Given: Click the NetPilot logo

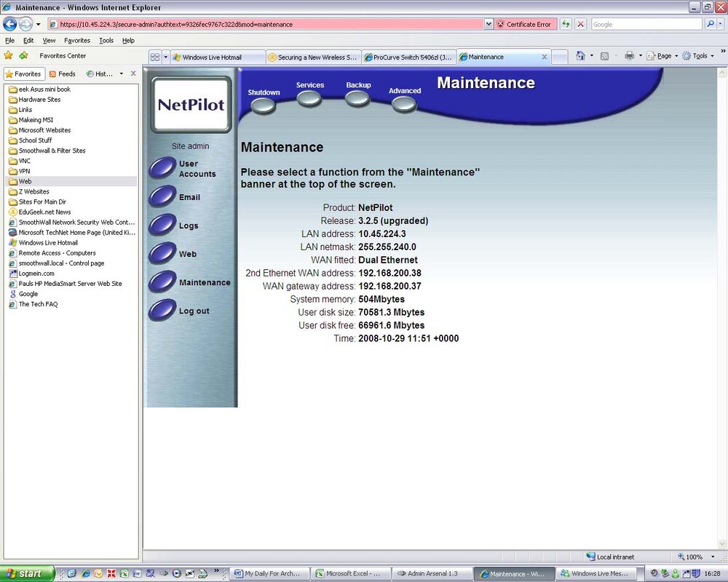Looking at the screenshot, I should [x=191, y=105].
